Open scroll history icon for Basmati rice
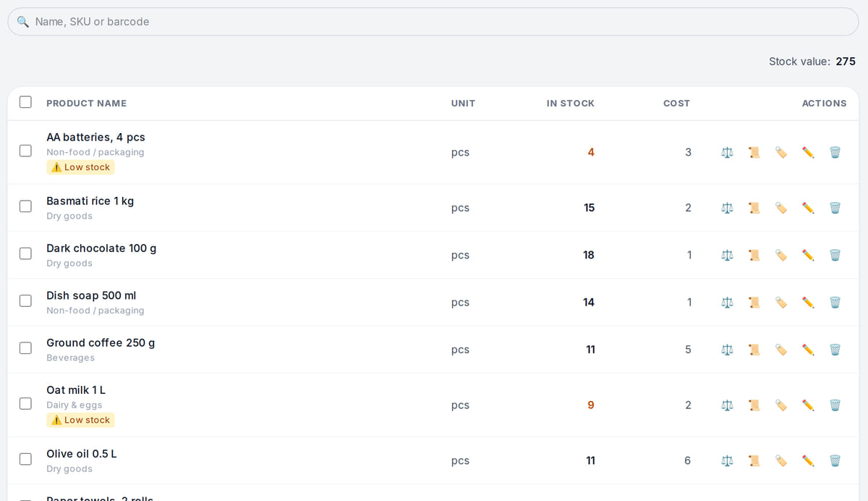This screenshot has width=868, height=501. point(754,208)
